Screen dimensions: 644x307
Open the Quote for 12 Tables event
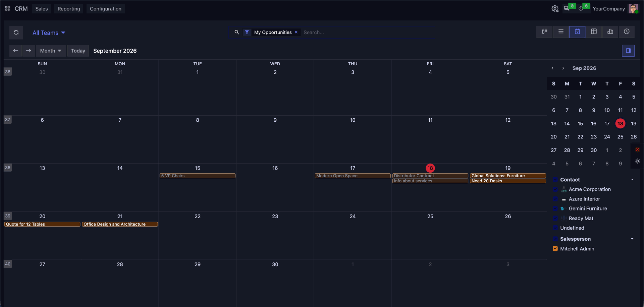tap(42, 224)
